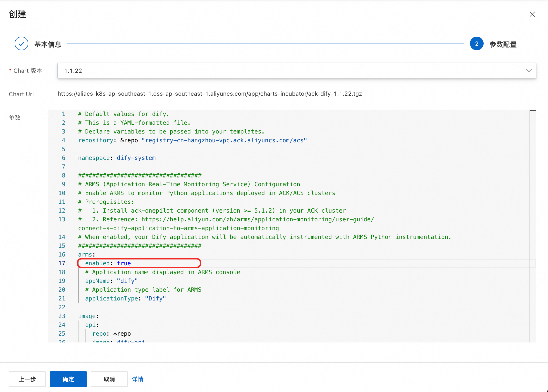The image size is (548, 392).
Task: Open the Chart 版本 dropdown
Action: [297, 71]
